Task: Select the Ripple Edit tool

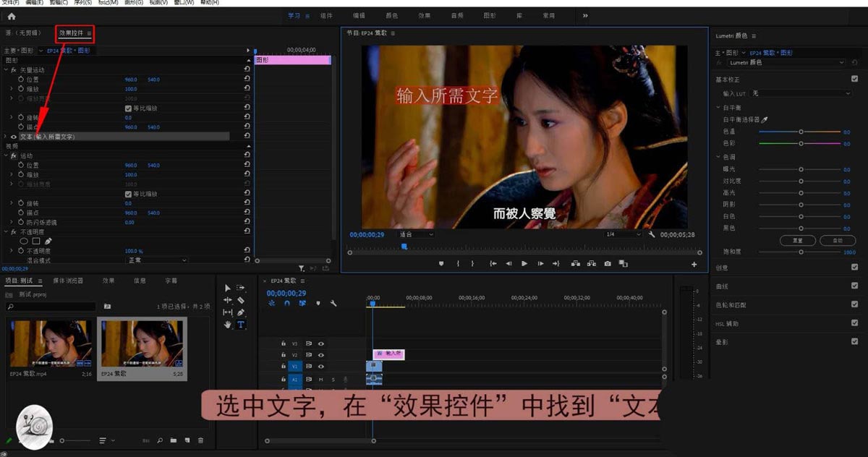Action: pos(228,300)
